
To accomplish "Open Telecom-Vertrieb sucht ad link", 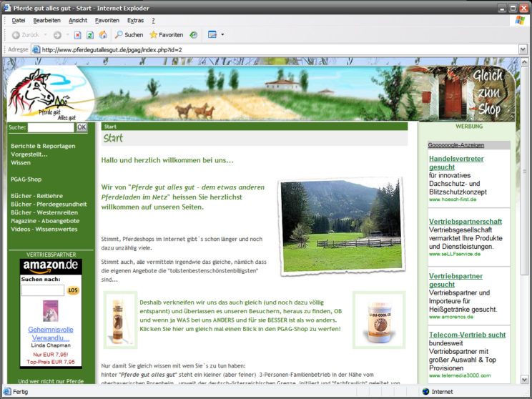I will pos(467,335).
